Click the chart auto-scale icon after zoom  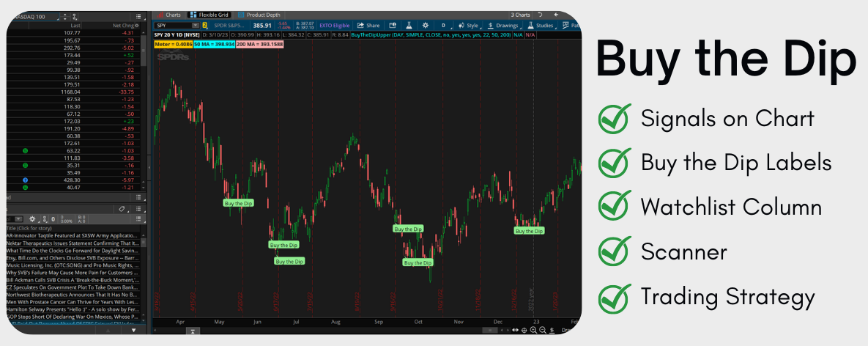pos(552,331)
